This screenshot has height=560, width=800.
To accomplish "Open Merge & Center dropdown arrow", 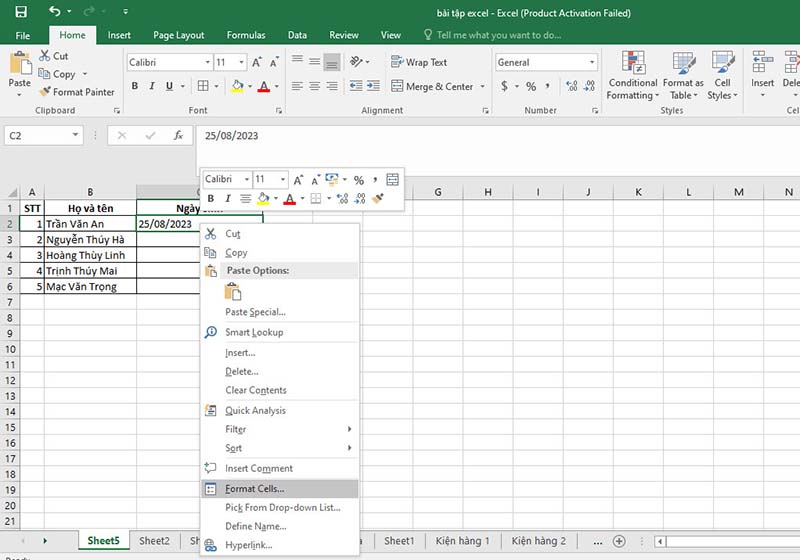I will point(483,86).
